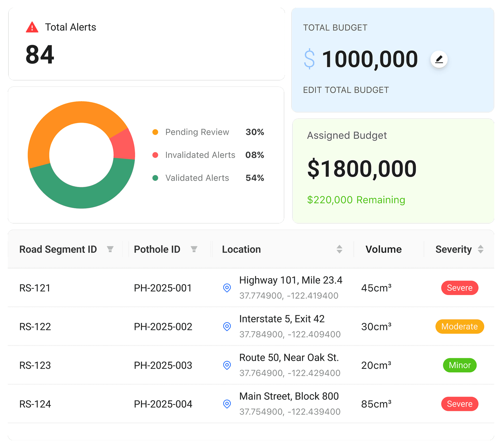Click map pin for Main Street location
502x448 pixels.
[x=227, y=404]
